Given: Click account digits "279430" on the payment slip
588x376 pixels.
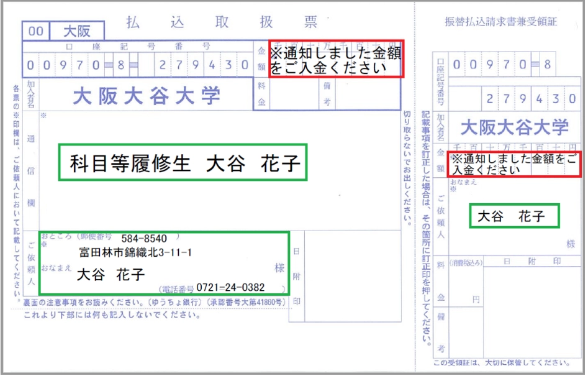Looking at the screenshot, I should click(203, 65).
